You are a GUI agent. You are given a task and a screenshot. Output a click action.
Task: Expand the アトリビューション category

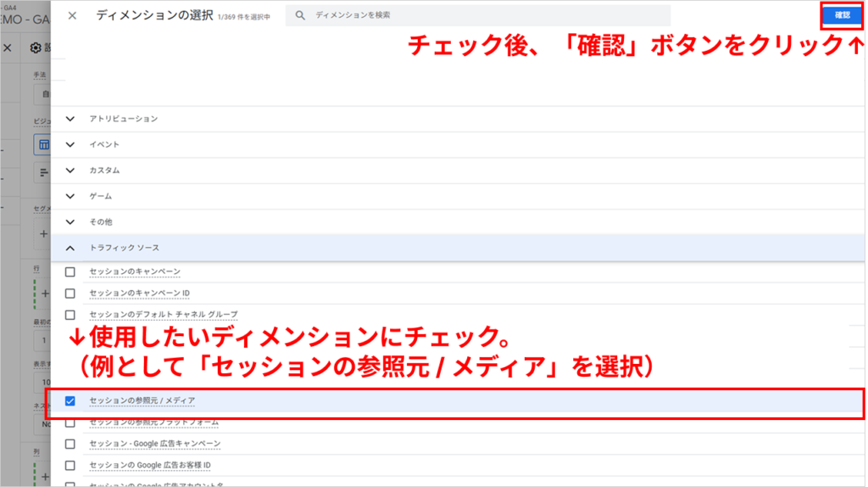tap(70, 119)
